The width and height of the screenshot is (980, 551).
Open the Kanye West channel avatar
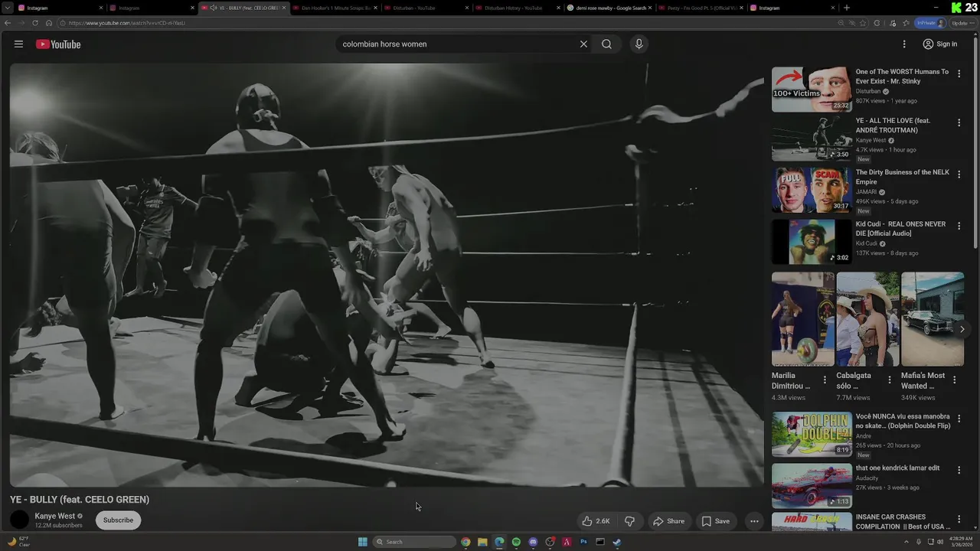(x=20, y=520)
